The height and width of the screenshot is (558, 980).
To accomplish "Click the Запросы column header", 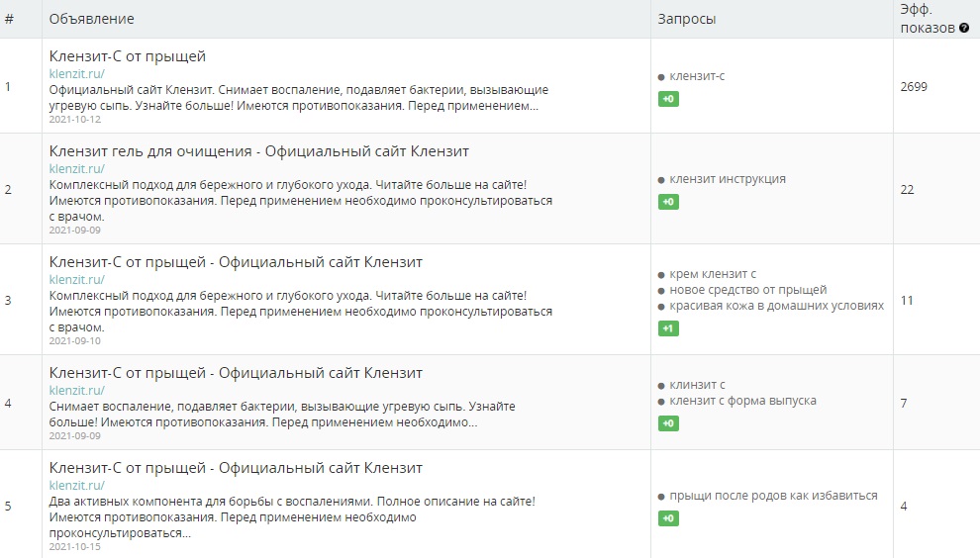I will click(686, 20).
